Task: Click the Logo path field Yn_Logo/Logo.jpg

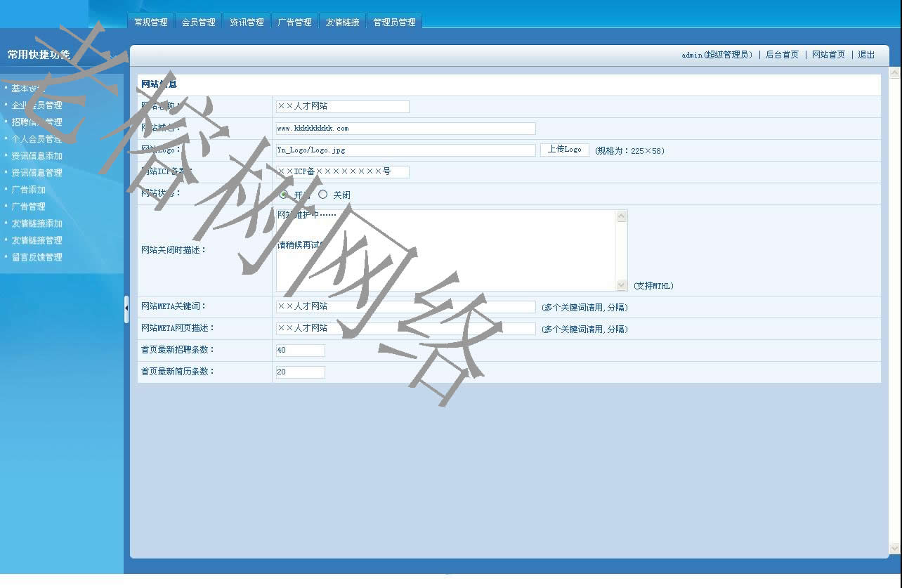Action: [x=405, y=150]
